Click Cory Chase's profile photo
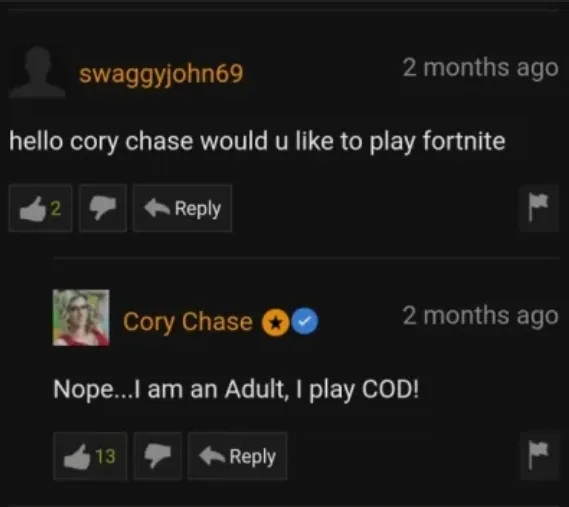Viewport: 569px width, 507px height. point(81,318)
